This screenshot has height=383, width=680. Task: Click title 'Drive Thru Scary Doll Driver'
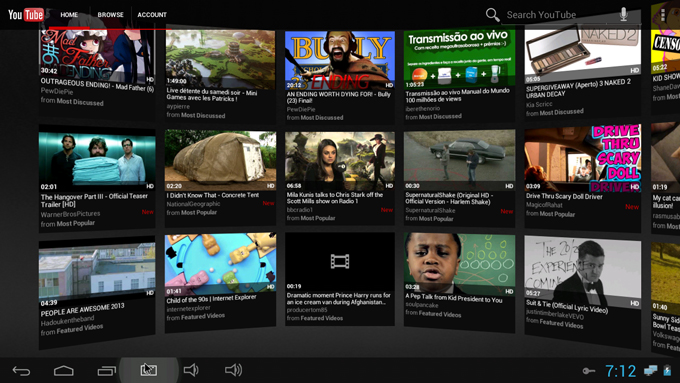click(x=564, y=196)
